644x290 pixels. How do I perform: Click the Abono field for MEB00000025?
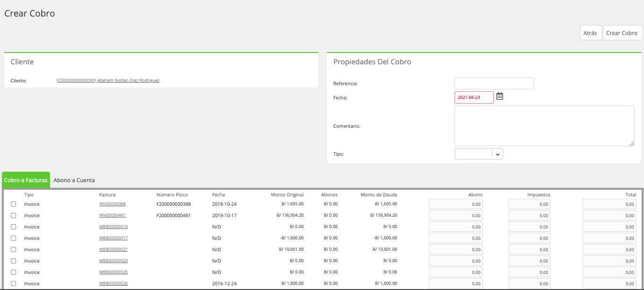pyautogui.click(x=456, y=272)
